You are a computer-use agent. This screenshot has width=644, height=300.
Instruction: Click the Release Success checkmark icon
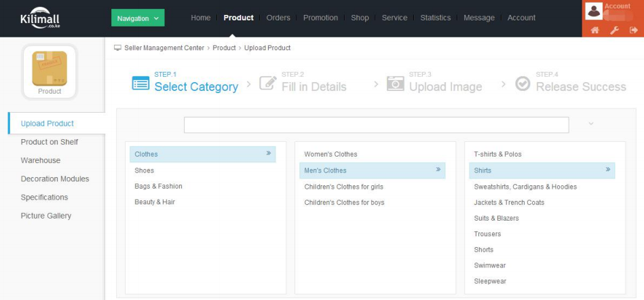[523, 83]
